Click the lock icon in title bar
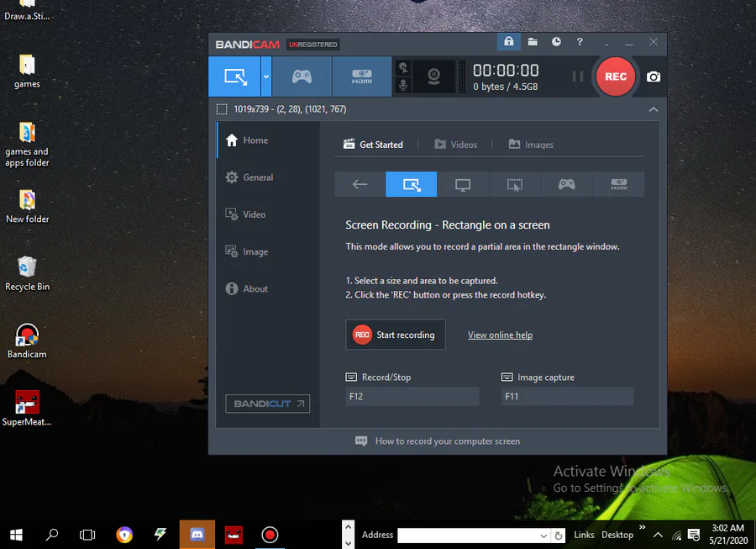Screen dimensions: 756x549 click(509, 41)
